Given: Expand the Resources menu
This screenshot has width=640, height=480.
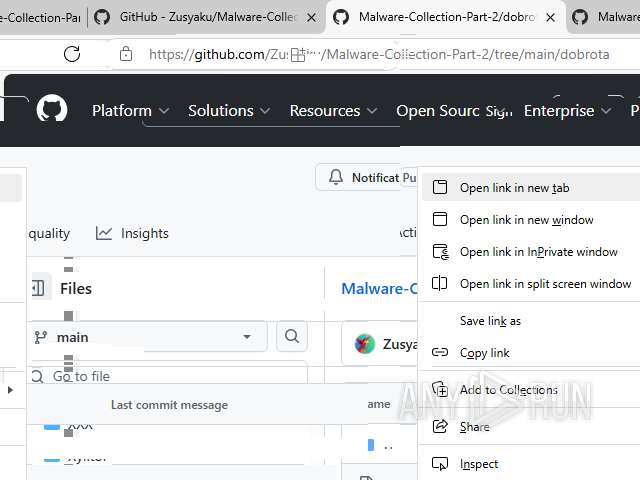Looking at the screenshot, I should (333, 111).
